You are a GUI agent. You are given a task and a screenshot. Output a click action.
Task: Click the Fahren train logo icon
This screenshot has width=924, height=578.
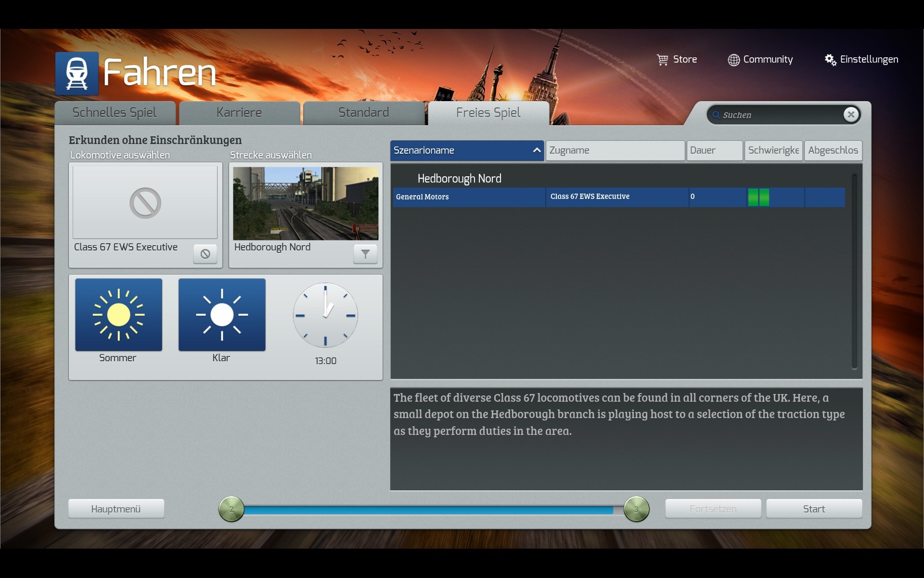pyautogui.click(x=77, y=73)
